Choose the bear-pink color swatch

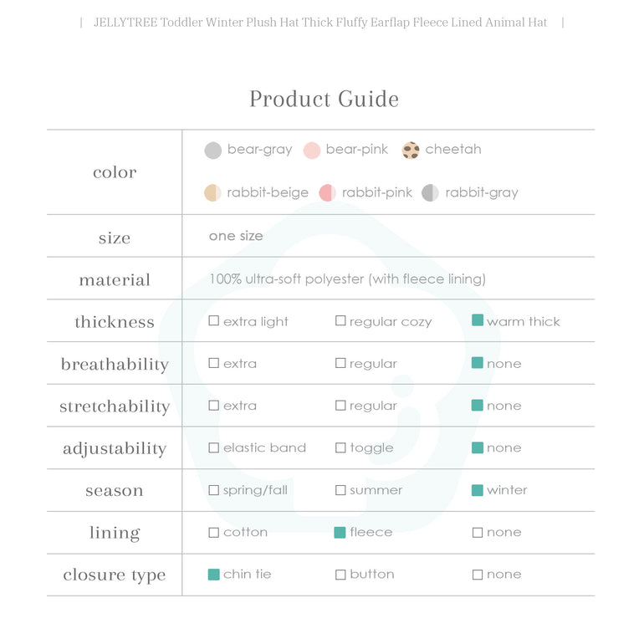[312, 151]
